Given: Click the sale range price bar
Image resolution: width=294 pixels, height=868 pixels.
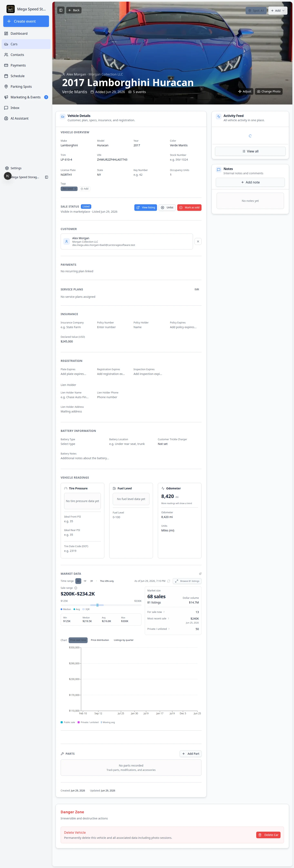Looking at the screenshot, I should pyautogui.click(x=101, y=605).
